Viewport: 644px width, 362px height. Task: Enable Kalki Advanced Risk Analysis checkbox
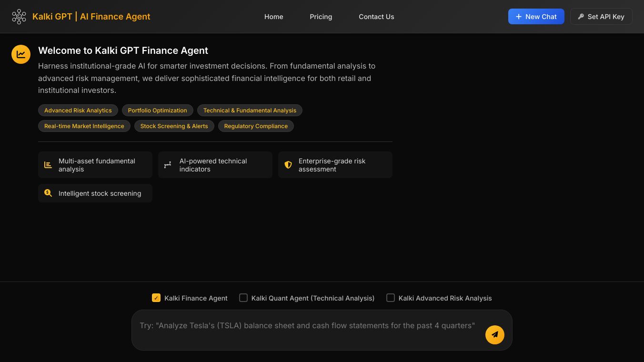tap(391, 298)
